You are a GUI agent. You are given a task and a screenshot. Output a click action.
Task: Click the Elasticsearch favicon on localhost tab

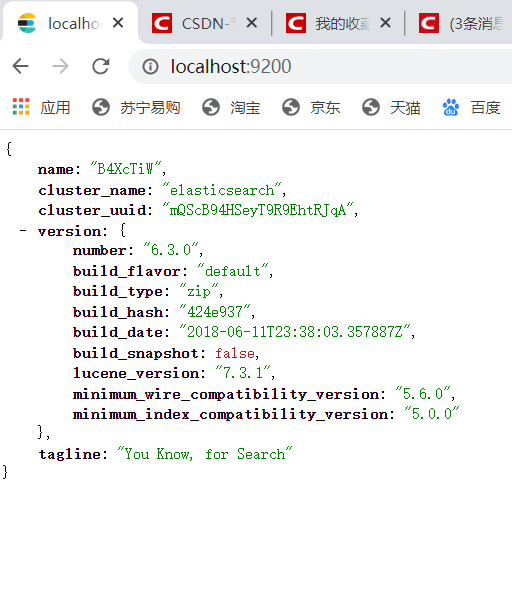(27, 23)
